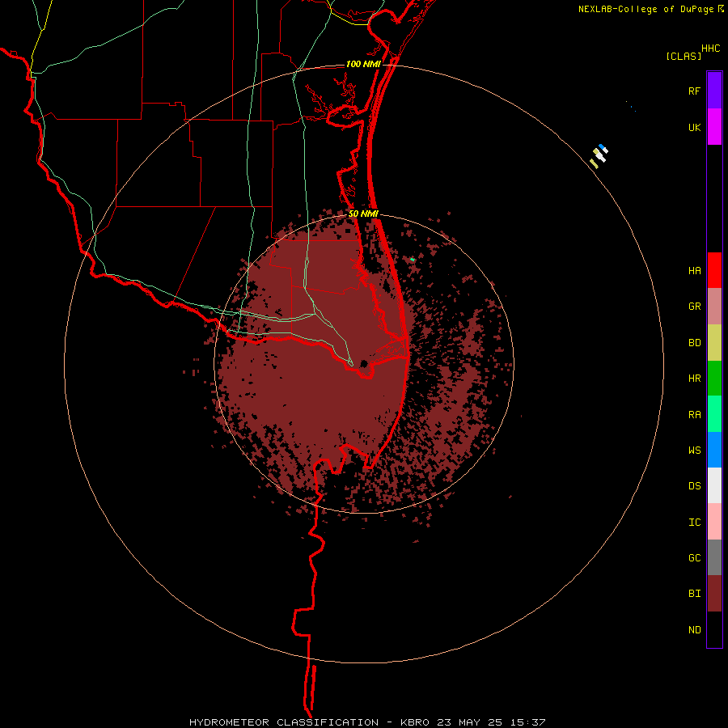728x728 pixels.
Task: Click the RF purple legend swatch
Action: tap(714, 91)
